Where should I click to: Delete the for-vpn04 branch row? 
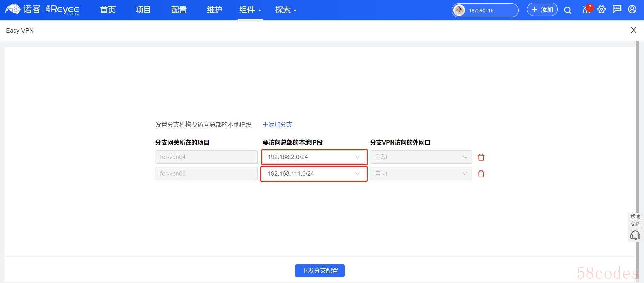[x=481, y=157]
